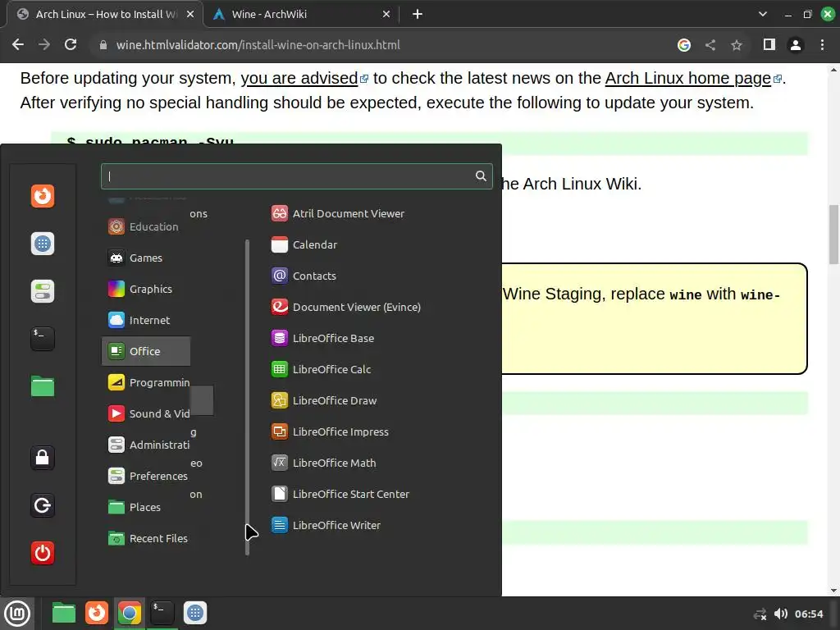The image size is (840, 630).
Task: Select the Sound & Video category
Action: (x=145, y=413)
